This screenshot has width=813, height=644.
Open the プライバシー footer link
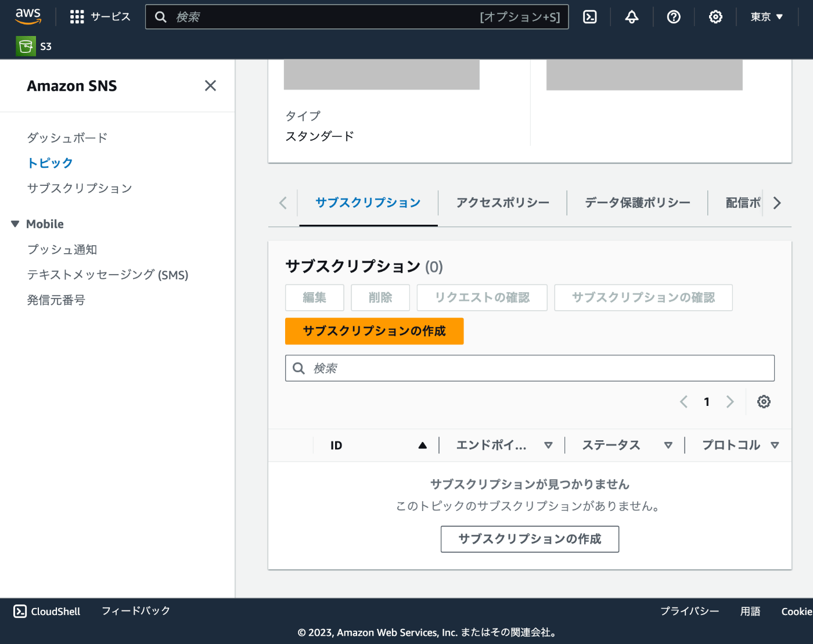coord(690,611)
